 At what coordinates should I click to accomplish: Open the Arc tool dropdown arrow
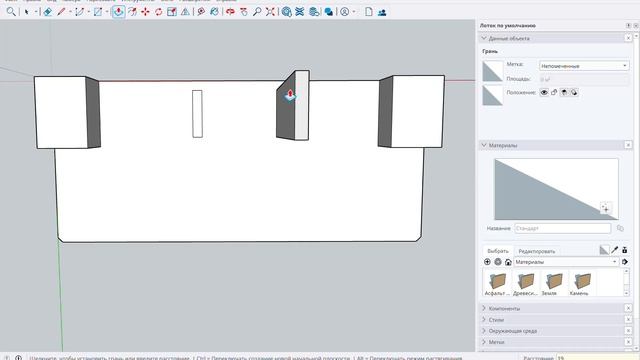pyautogui.click(x=88, y=12)
